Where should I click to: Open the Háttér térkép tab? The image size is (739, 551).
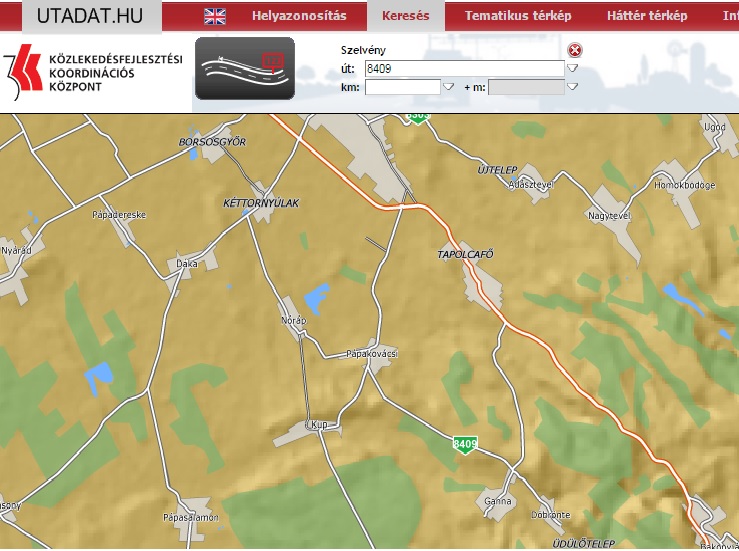coord(647,16)
